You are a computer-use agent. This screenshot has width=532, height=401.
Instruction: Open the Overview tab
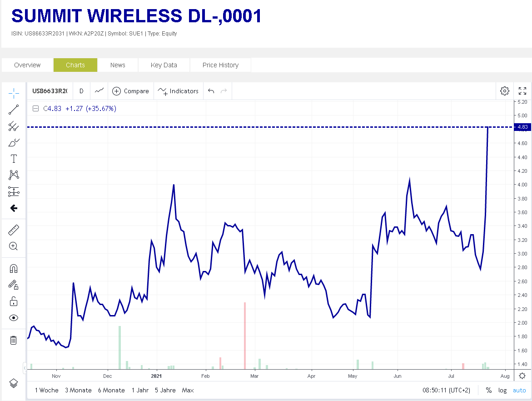click(x=27, y=65)
